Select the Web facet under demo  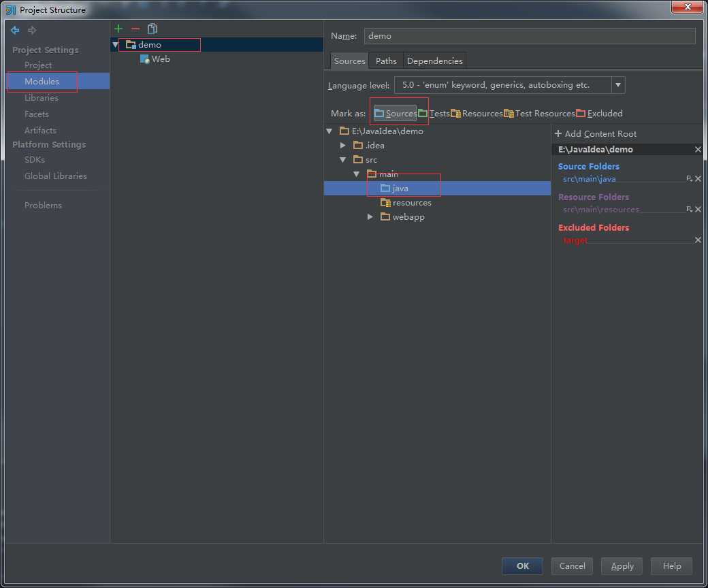click(155, 59)
